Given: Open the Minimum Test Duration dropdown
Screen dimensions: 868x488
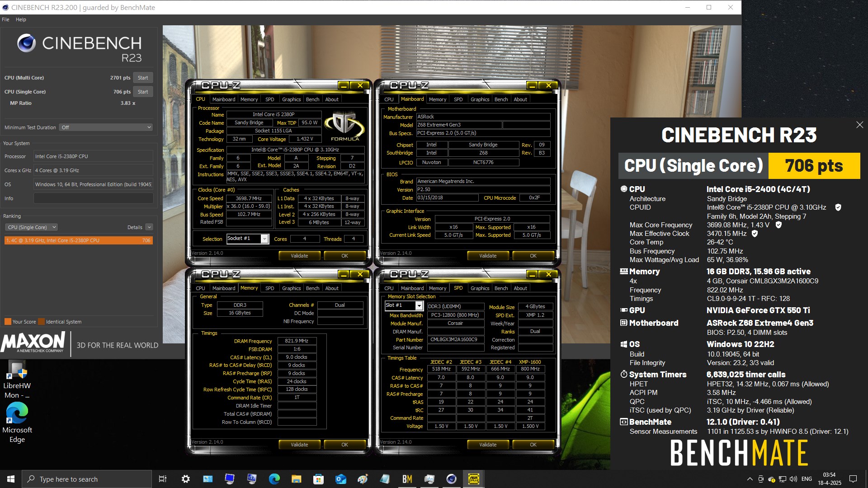Looking at the screenshot, I should click(x=106, y=127).
